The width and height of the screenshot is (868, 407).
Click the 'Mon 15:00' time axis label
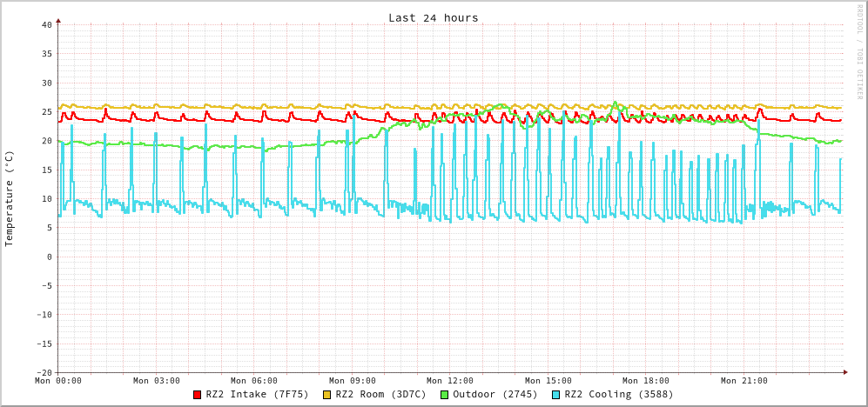(x=548, y=381)
